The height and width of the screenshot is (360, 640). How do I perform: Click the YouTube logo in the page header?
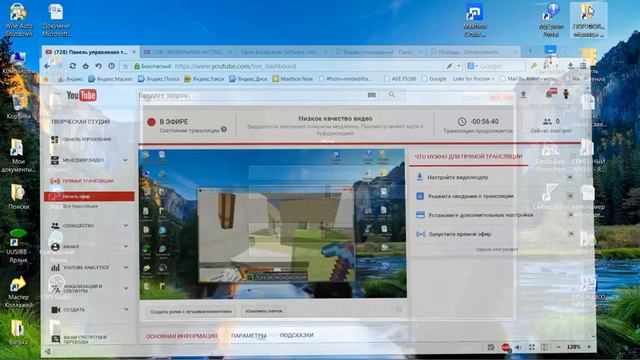pyautogui.click(x=82, y=96)
